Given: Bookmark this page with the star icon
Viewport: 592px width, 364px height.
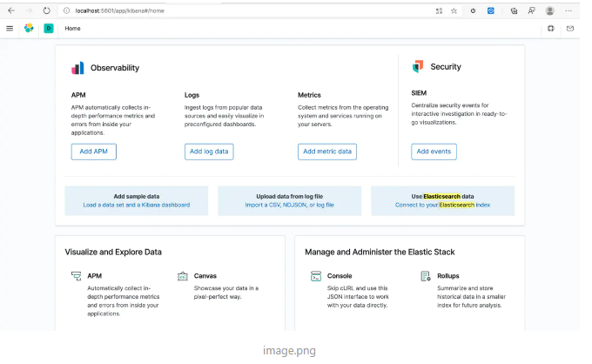Looking at the screenshot, I should pyautogui.click(x=454, y=10).
